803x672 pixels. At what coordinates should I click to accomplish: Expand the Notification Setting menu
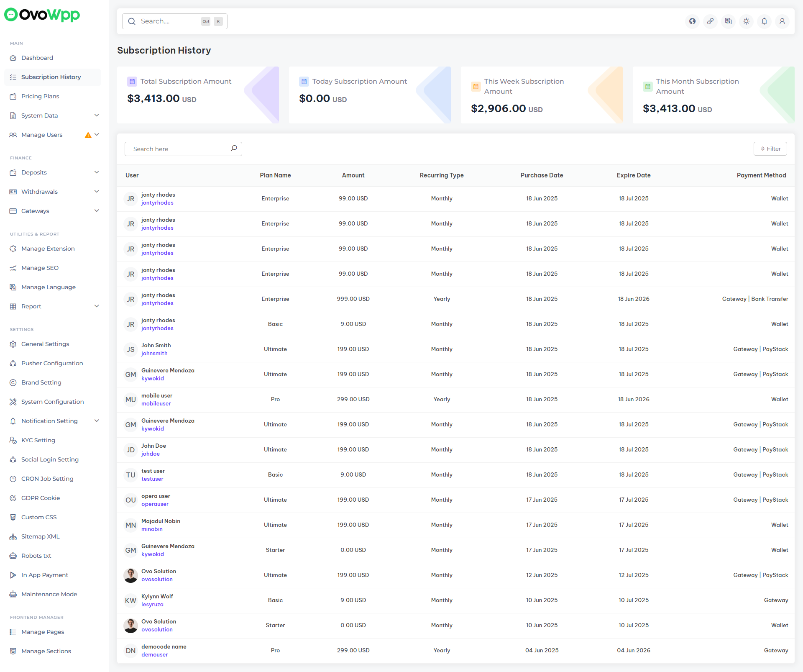click(97, 421)
